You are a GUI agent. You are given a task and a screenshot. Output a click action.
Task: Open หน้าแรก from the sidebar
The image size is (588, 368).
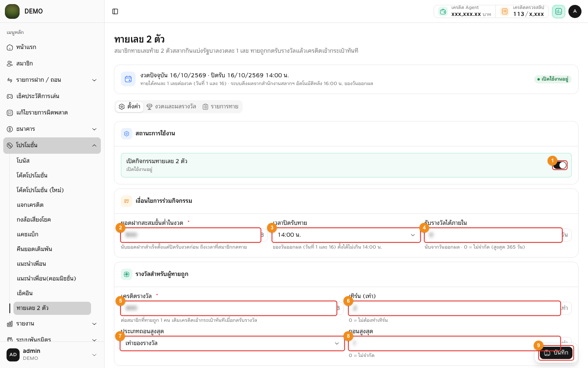[52, 47]
